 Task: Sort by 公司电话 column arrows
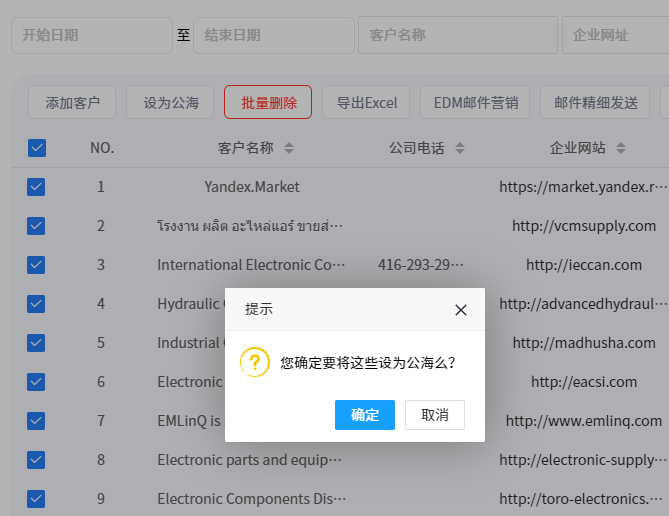(x=460, y=148)
